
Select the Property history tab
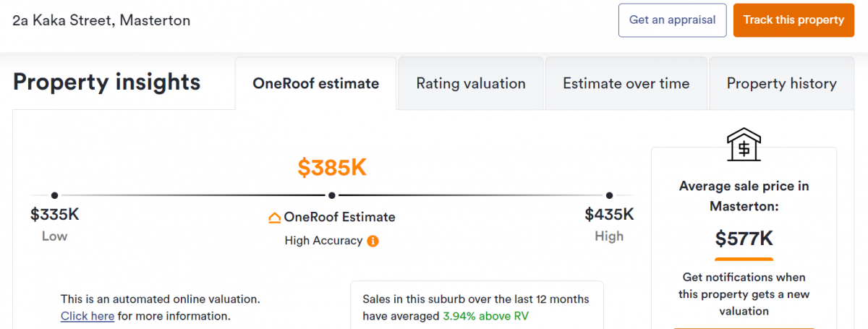click(781, 84)
